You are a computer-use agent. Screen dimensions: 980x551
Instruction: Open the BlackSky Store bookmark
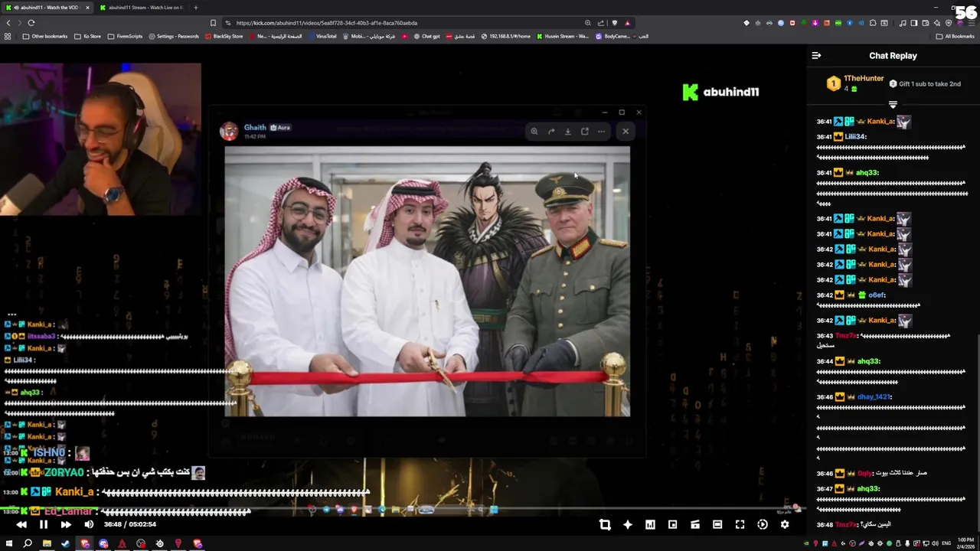pos(224,36)
